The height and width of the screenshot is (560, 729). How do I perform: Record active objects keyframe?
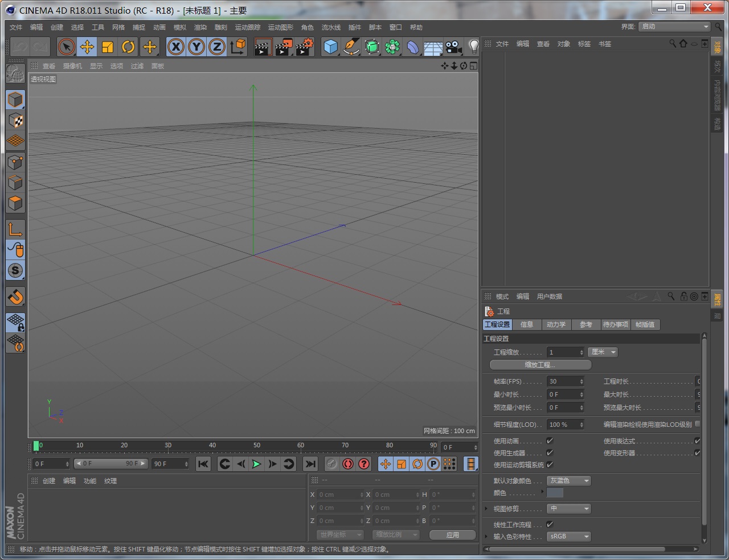click(x=332, y=464)
